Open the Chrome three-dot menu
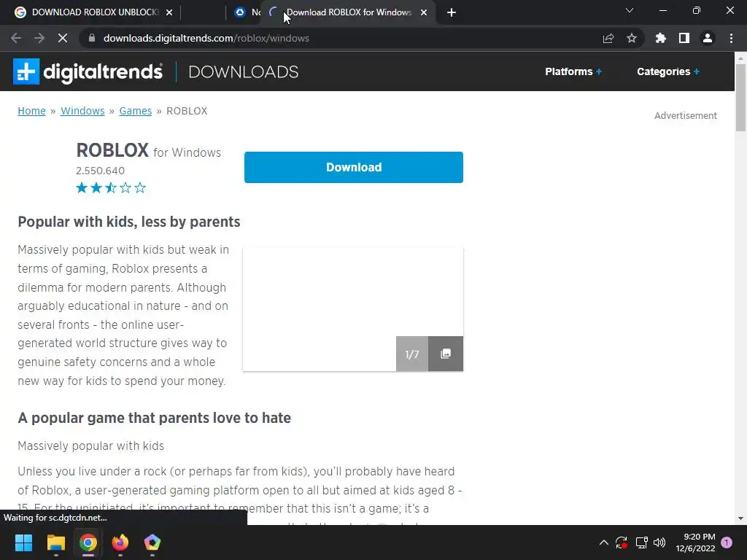This screenshot has height=560, width=747. [x=731, y=38]
